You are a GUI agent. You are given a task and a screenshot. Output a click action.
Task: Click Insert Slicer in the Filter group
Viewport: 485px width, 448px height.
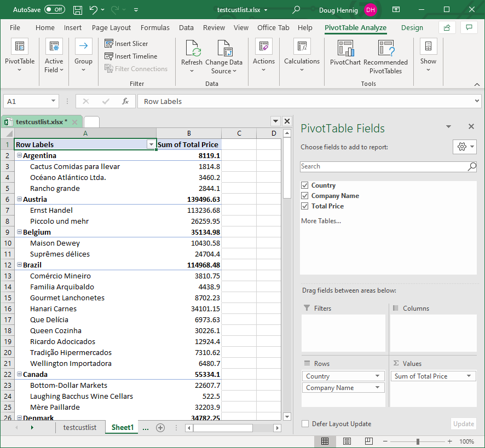click(126, 44)
